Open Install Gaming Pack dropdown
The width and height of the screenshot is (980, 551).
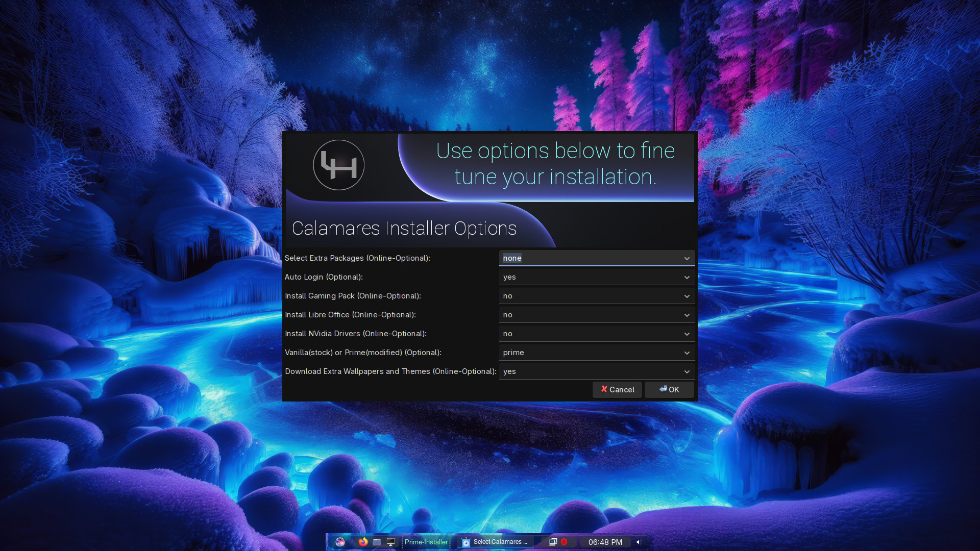596,296
